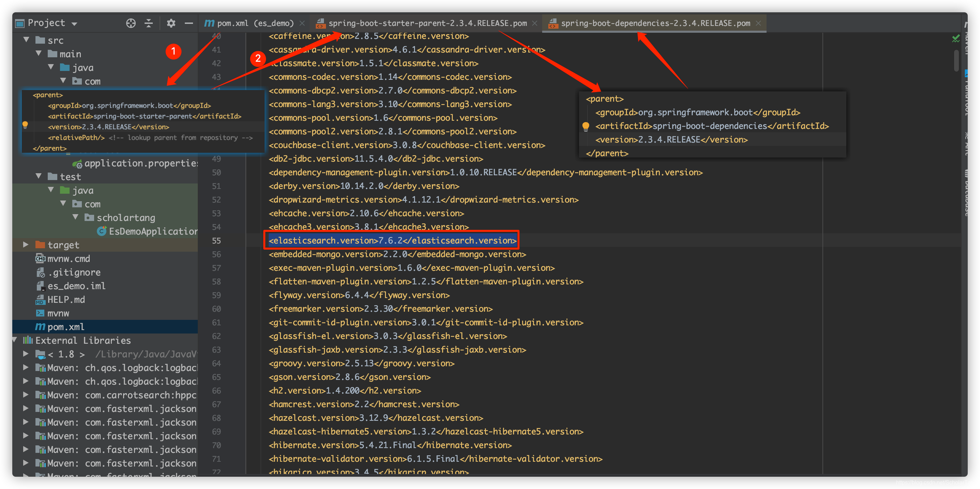Collapse External Libraries node
The image size is (980, 489).
pos(14,340)
